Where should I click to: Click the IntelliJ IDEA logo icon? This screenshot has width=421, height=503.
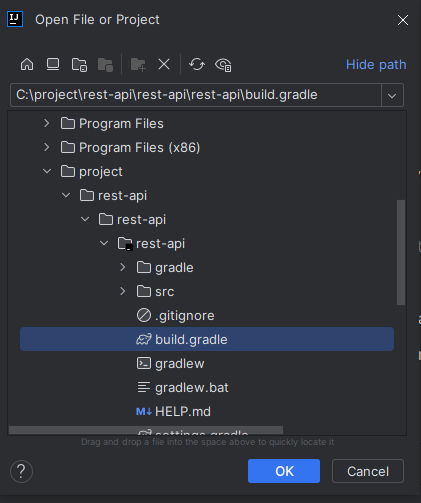15,19
